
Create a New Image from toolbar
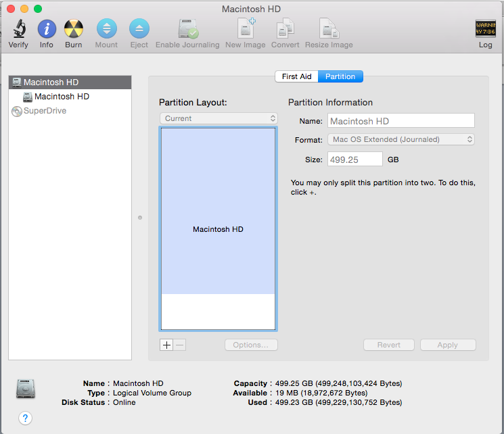pos(245,29)
